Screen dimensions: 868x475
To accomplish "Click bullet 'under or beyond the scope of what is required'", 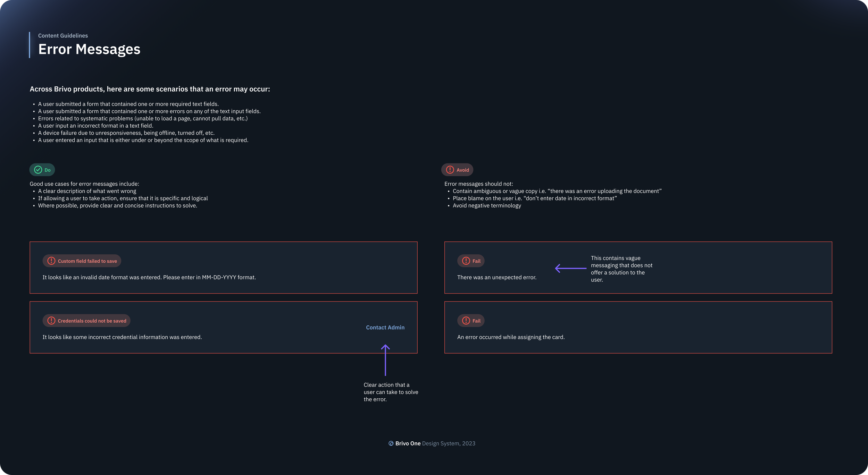I will coord(143,140).
